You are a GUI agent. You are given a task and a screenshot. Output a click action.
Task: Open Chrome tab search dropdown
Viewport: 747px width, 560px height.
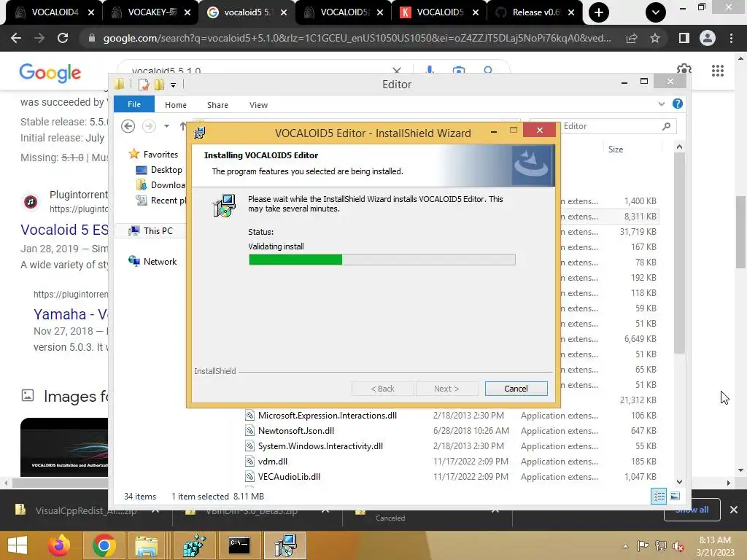(656, 12)
